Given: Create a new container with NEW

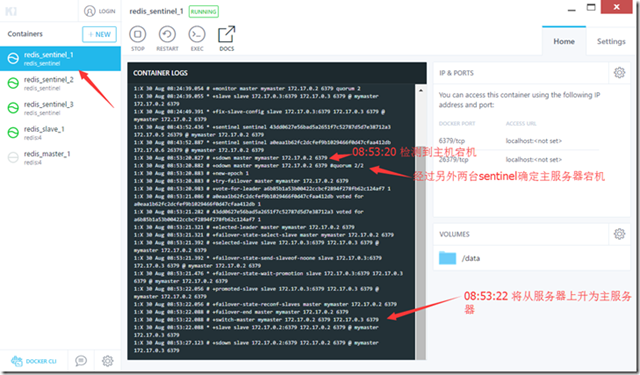Looking at the screenshot, I should click(99, 34).
